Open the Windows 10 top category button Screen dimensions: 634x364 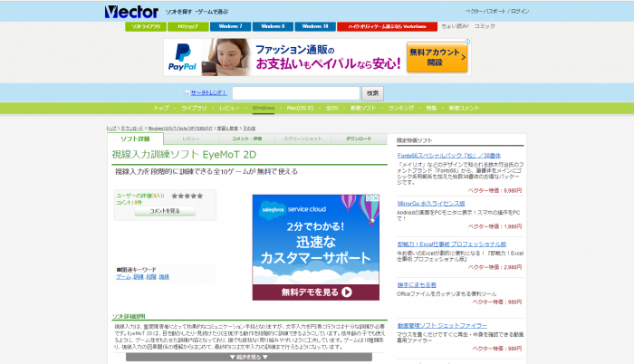point(313,26)
